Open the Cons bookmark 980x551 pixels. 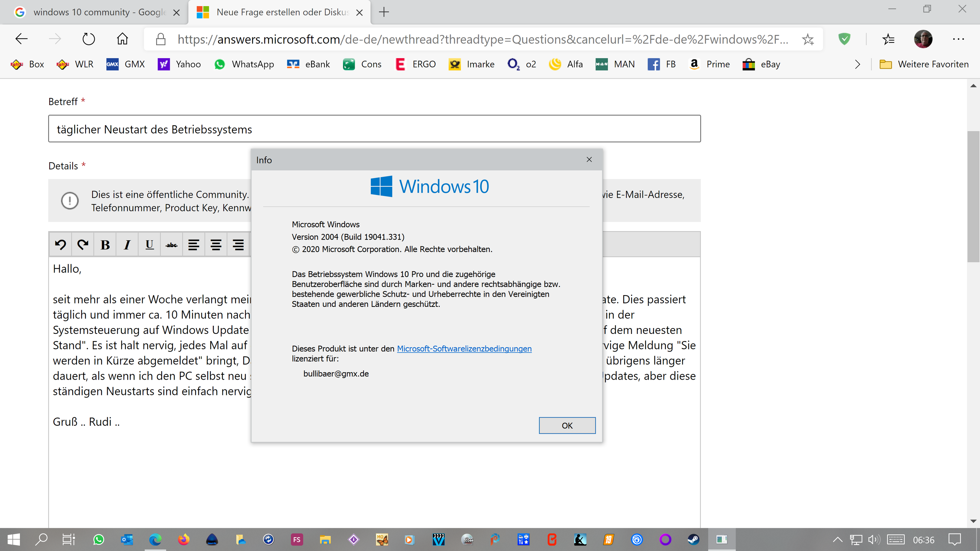coord(362,64)
